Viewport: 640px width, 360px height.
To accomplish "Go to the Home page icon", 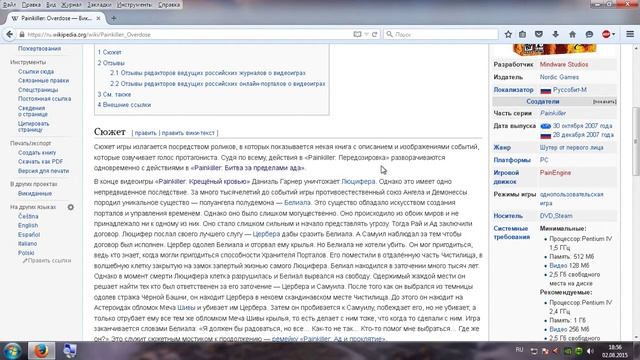I will [572, 34].
